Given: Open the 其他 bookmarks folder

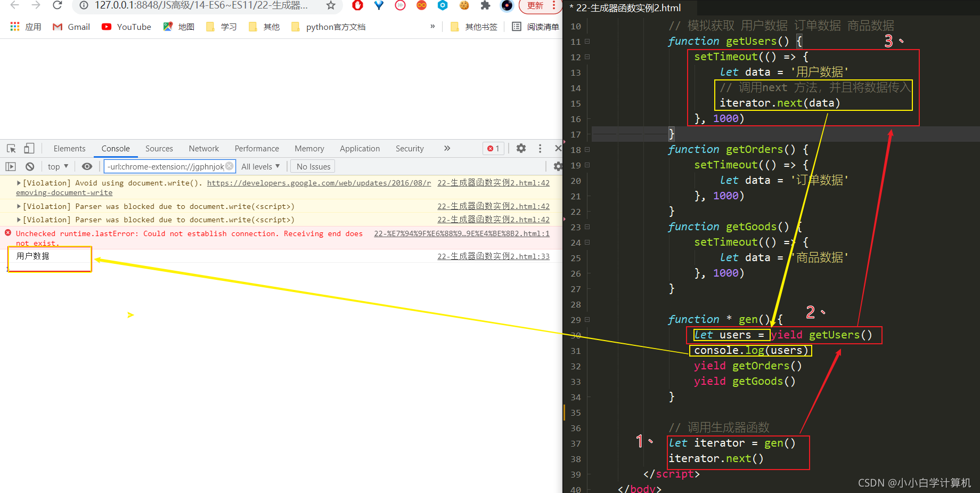Looking at the screenshot, I should click(264, 27).
